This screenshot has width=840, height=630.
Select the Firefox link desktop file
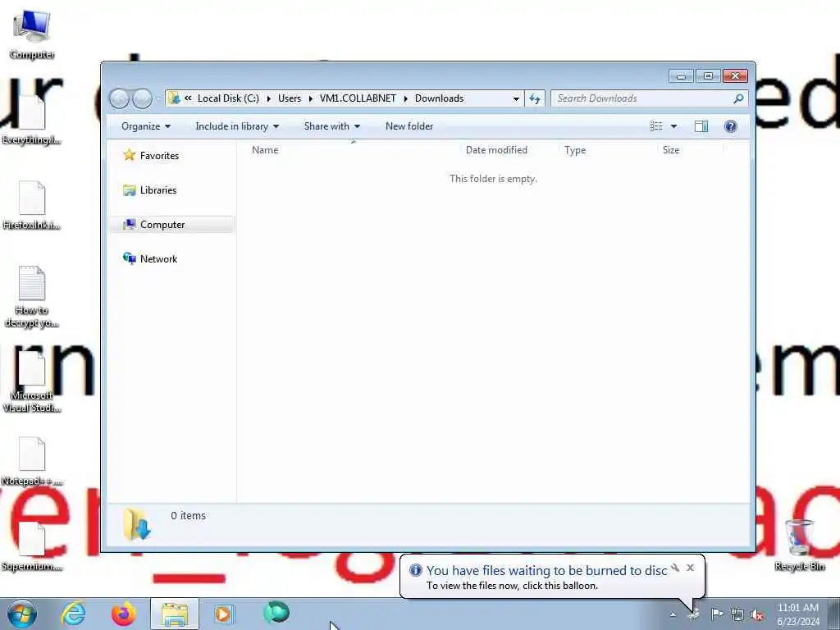[32, 205]
